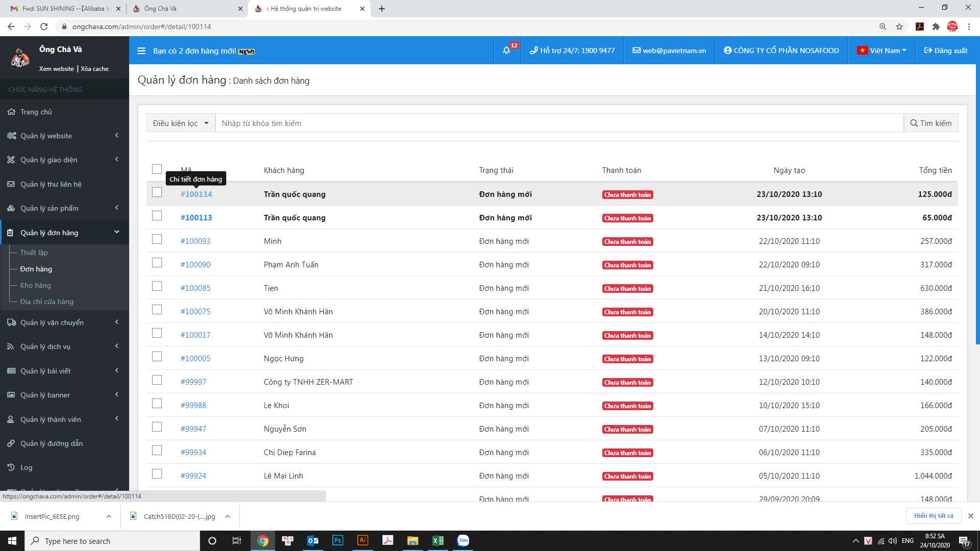Open the Điều kiện lọc filter dropdown
The image size is (980, 551).
181,123
